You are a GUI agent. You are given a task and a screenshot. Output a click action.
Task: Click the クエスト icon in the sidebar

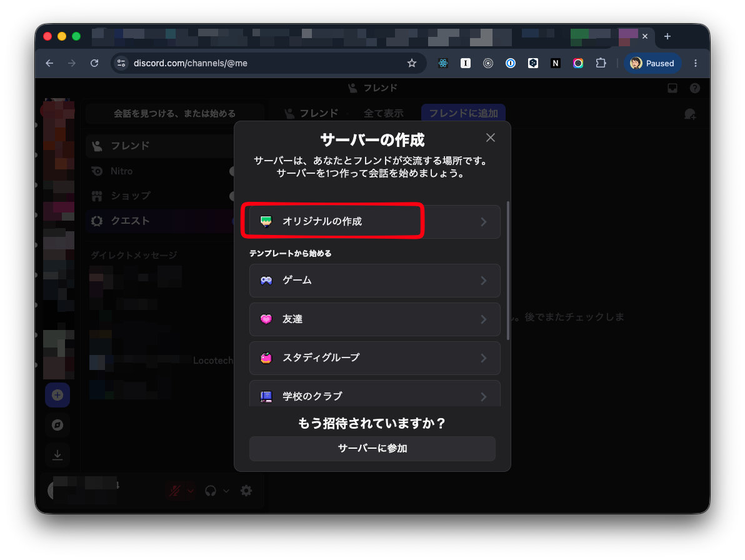pos(97,221)
